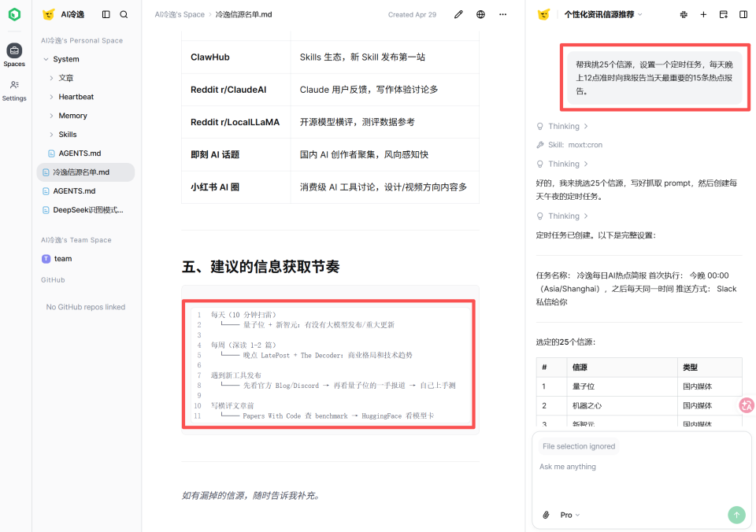This screenshot has width=756, height=532.
Task: Click the wrench icon next to Skill: moxt:cron
Action: click(540, 145)
